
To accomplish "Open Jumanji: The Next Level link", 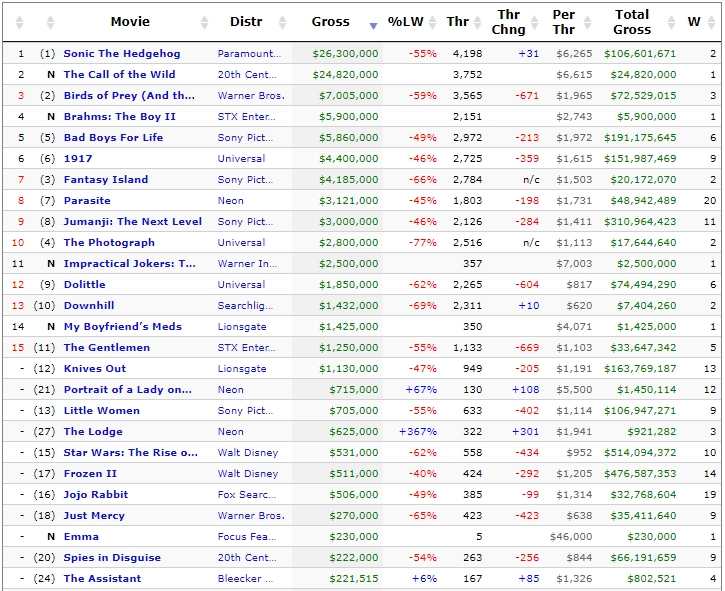I will coord(132,222).
